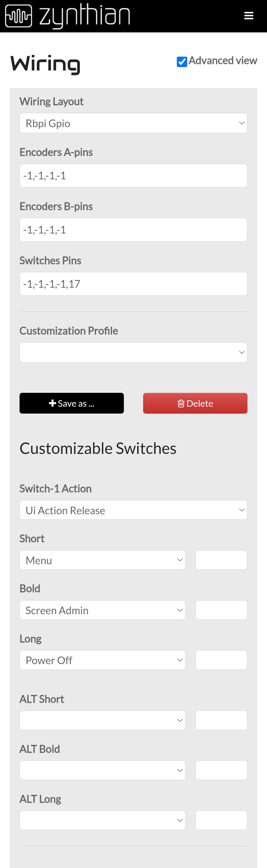The width and height of the screenshot is (267, 868).
Task: Expand the Customization Profile dropdown
Action: point(133,352)
